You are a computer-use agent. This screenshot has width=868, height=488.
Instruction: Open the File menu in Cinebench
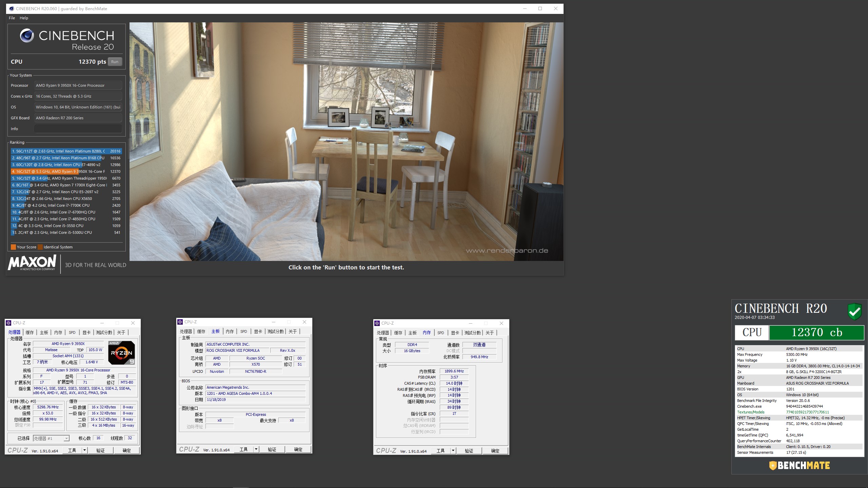[x=12, y=18]
